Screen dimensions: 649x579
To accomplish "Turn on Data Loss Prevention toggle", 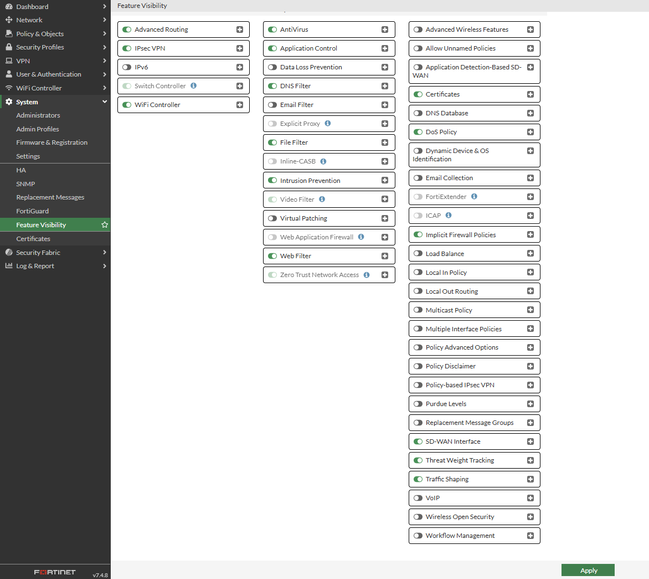I will [272, 67].
